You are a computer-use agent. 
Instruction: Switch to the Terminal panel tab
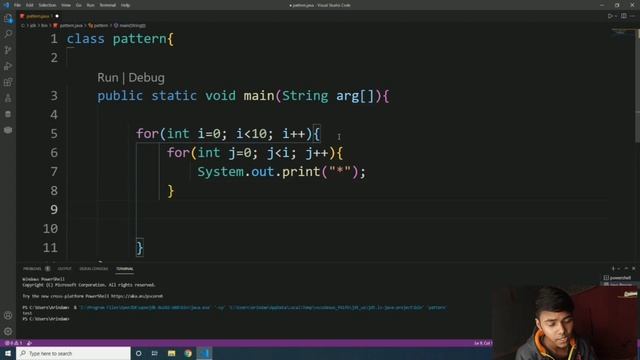point(124,269)
